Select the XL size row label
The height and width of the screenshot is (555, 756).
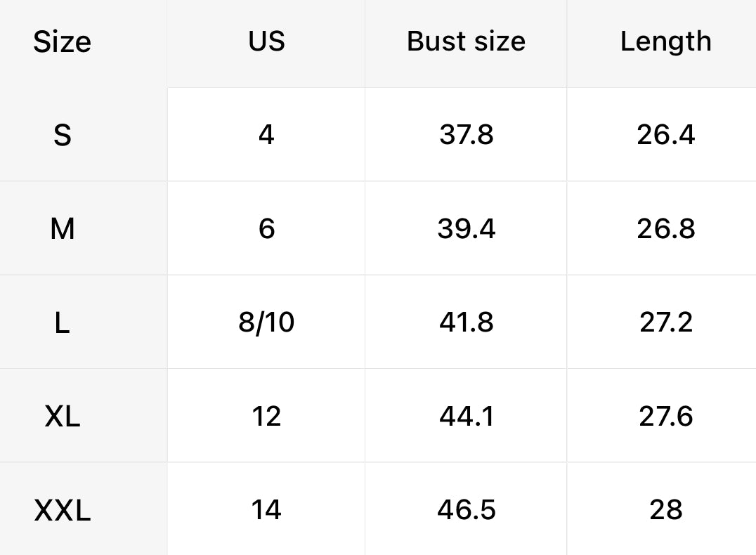coord(62,417)
